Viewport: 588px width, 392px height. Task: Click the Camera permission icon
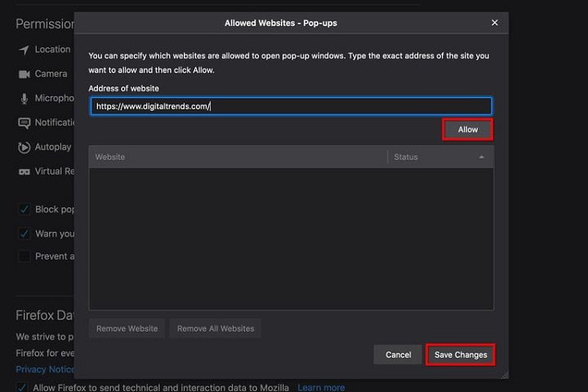point(24,74)
